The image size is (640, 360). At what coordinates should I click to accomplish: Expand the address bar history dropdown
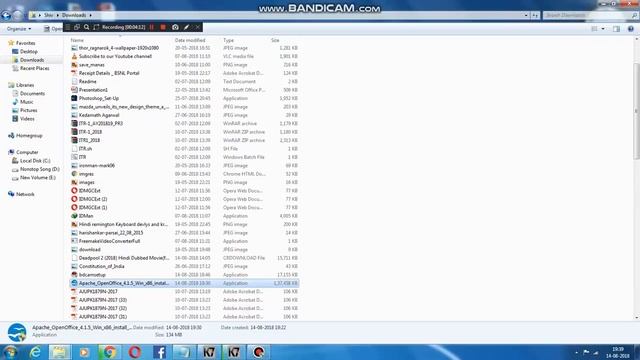point(526,15)
